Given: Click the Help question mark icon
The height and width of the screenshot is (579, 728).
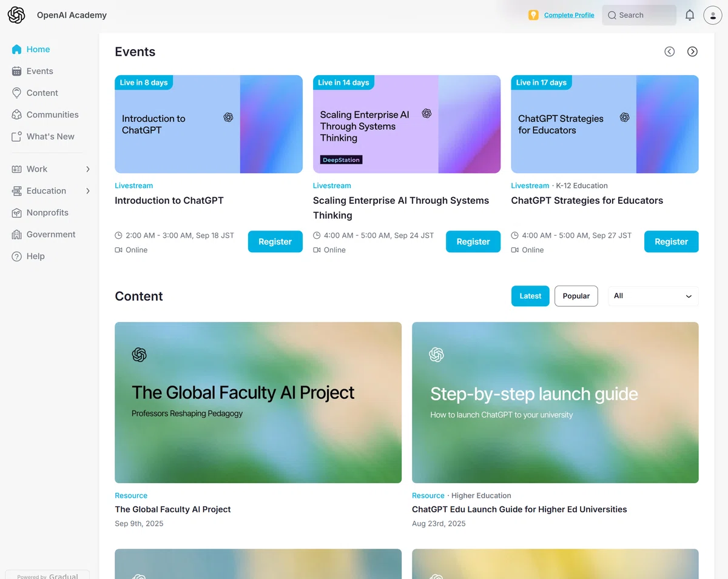Looking at the screenshot, I should point(16,256).
